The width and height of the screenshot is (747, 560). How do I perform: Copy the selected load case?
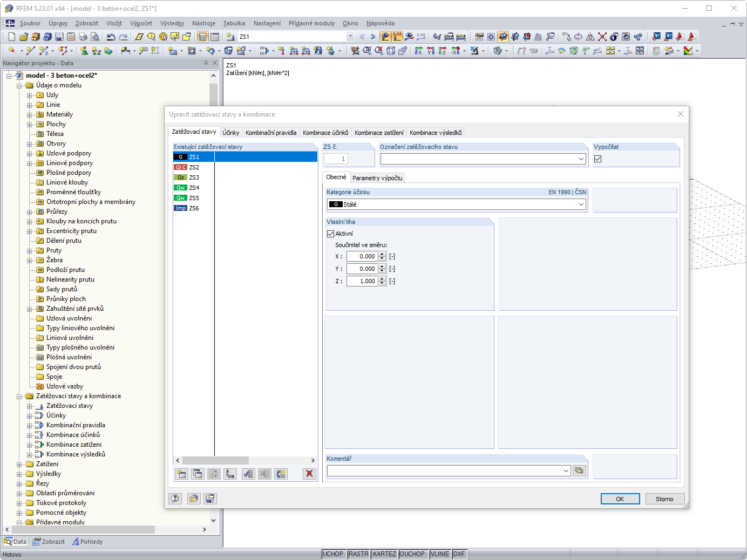198,474
